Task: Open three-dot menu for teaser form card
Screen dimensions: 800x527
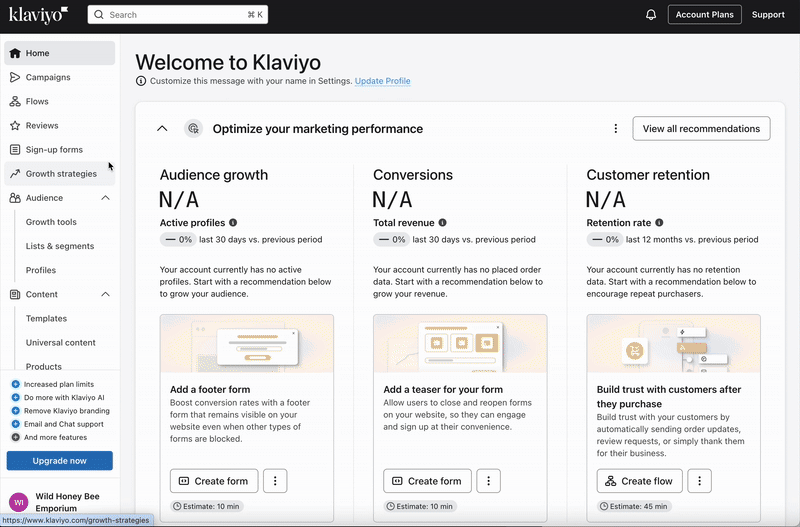Action: [x=488, y=481]
